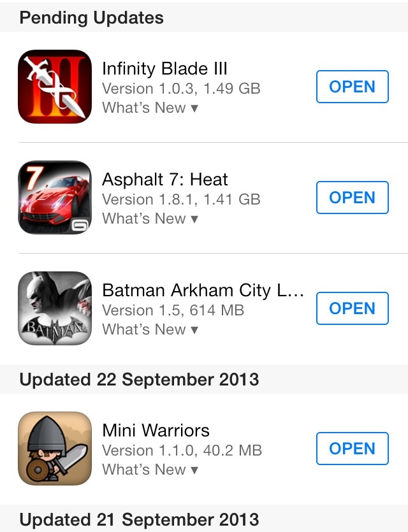Select the Batman Arkham City L… title

click(x=203, y=291)
